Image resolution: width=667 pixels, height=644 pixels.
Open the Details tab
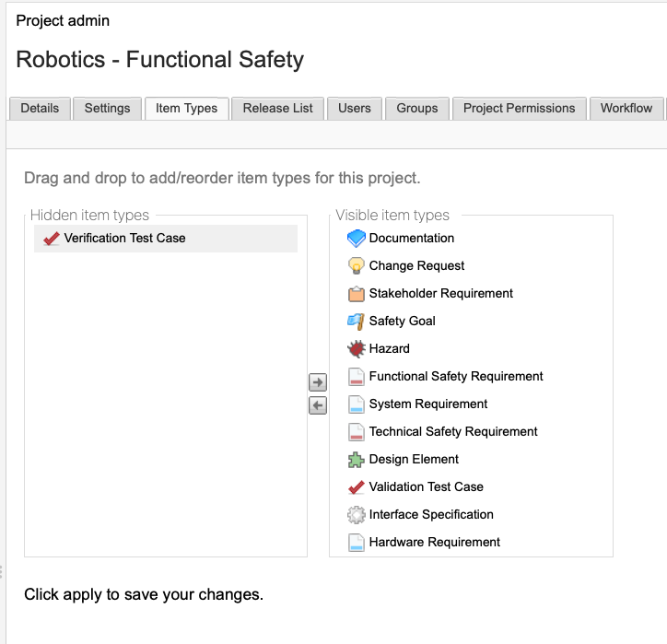(40, 109)
